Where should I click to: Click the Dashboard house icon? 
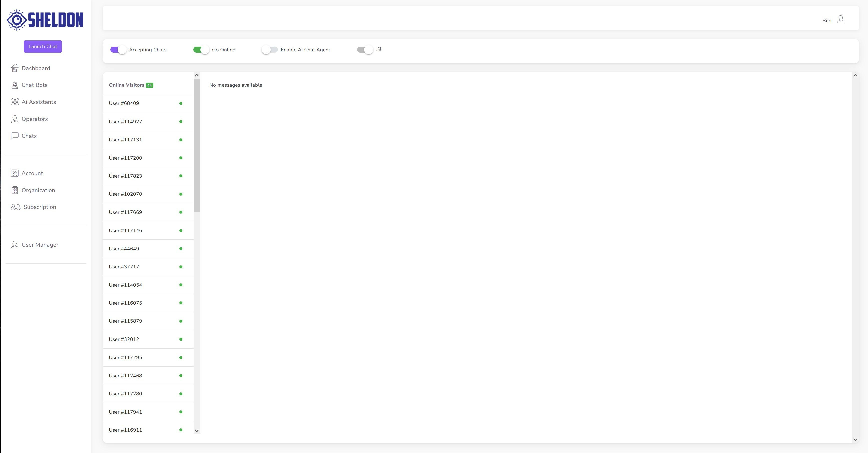15,68
